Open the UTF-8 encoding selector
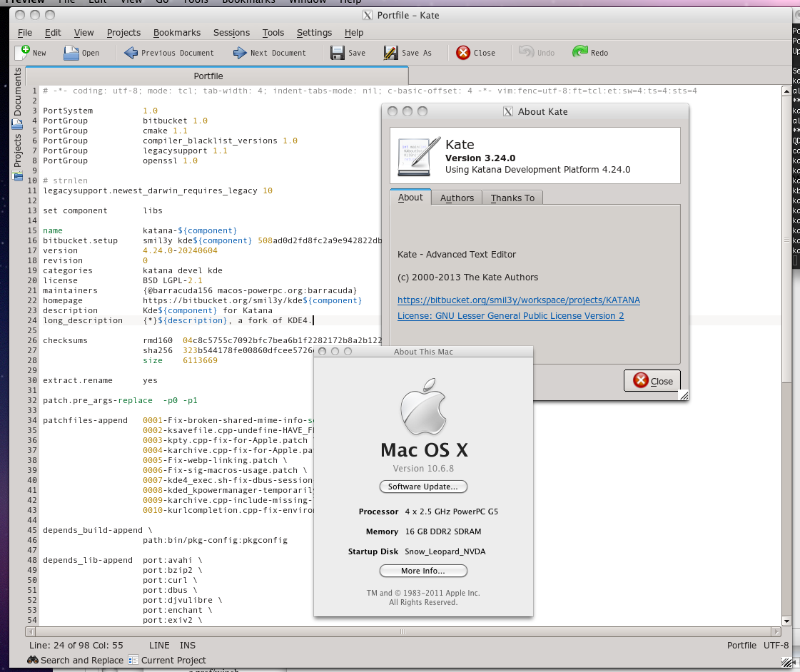 (x=776, y=645)
